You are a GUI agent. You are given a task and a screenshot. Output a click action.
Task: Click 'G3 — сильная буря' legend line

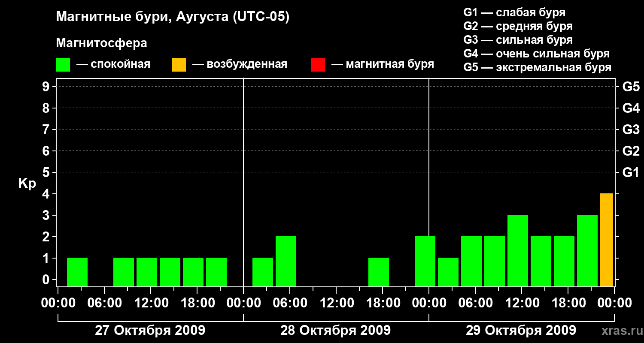click(x=518, y=40)
